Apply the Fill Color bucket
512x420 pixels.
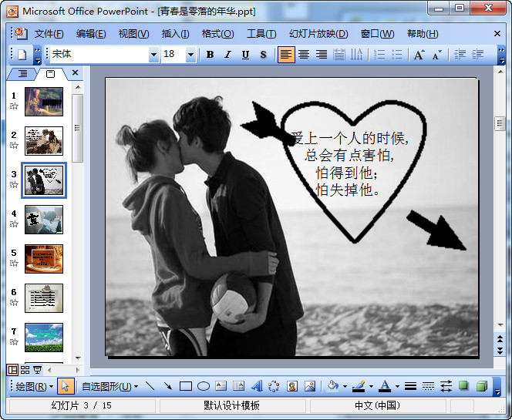[332, 386]
